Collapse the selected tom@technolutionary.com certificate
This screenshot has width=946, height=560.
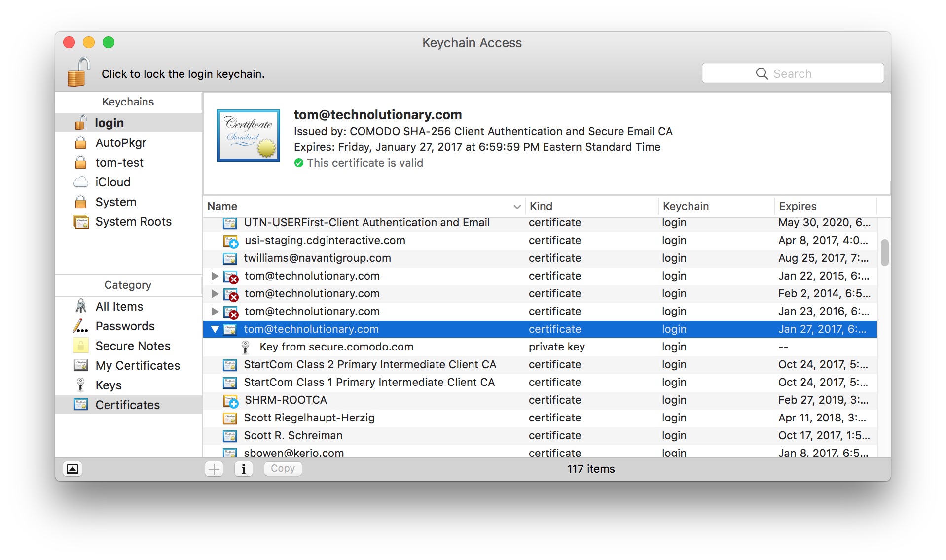(215, 329)
